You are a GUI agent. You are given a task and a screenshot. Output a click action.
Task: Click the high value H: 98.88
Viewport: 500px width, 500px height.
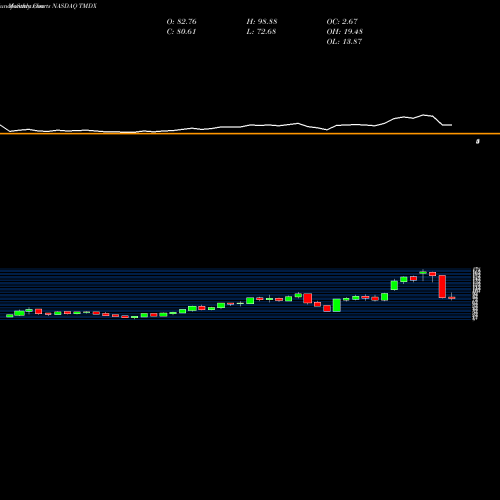point(262,21)
